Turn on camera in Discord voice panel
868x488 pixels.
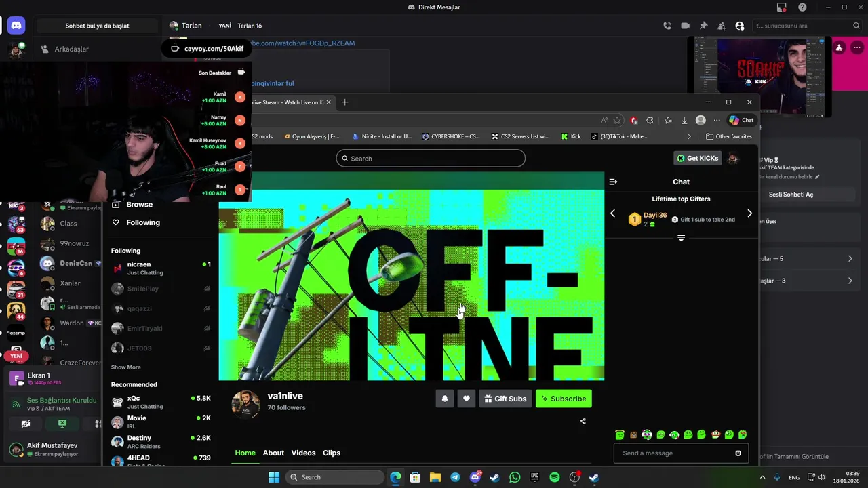tap(26, 424)
